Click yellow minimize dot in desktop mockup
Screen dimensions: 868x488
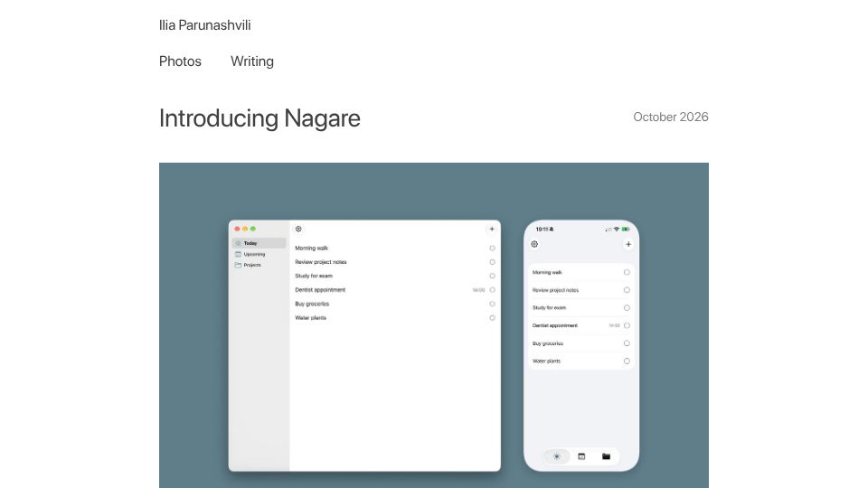[x=245, y=229]
